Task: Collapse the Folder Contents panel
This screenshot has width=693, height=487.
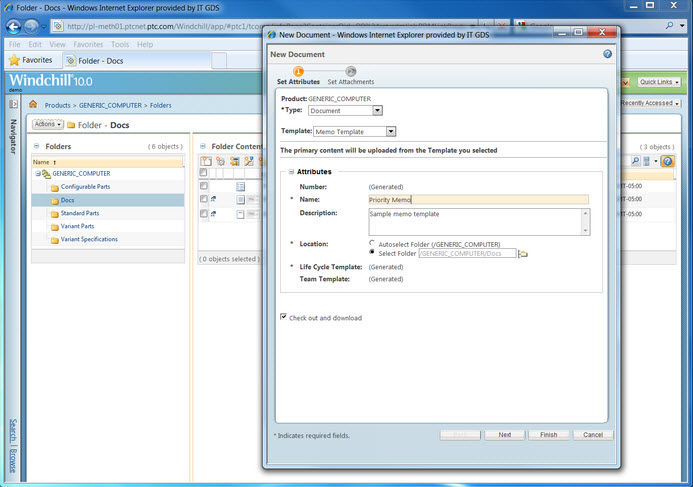Action: (x=203, y=146)
